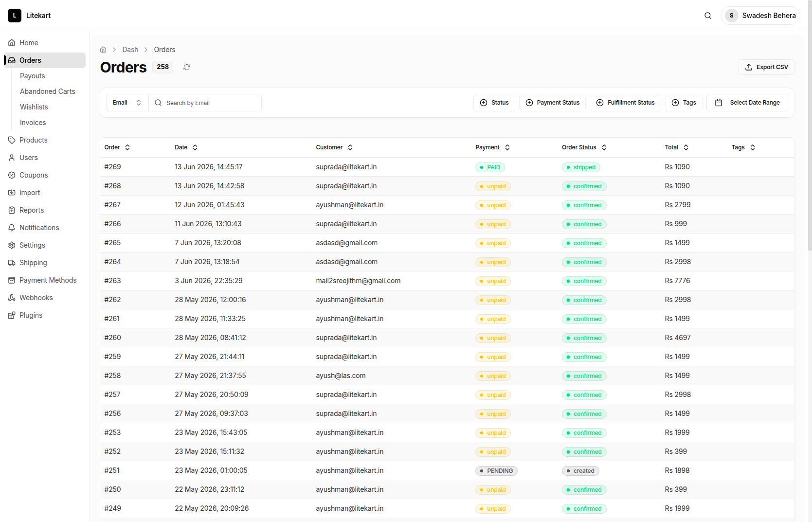The height and width of the screenshot is (522, 812).
Task: Open the Payment Status filter dropdown
Action: (552, 103)
